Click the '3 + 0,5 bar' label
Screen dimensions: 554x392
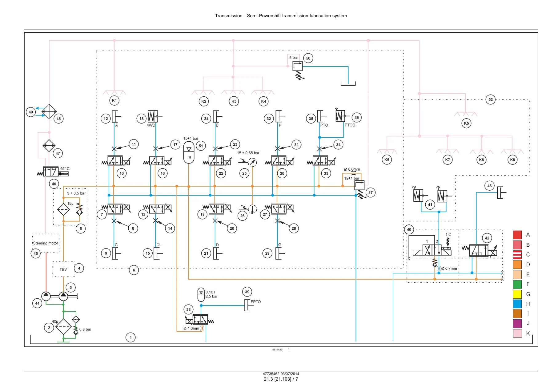tap(76, 193)
